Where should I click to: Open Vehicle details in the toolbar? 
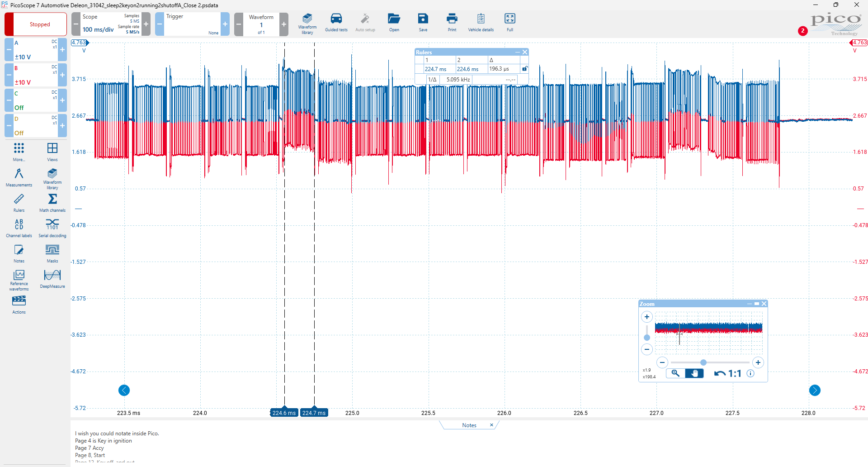[x=481, y=22]
